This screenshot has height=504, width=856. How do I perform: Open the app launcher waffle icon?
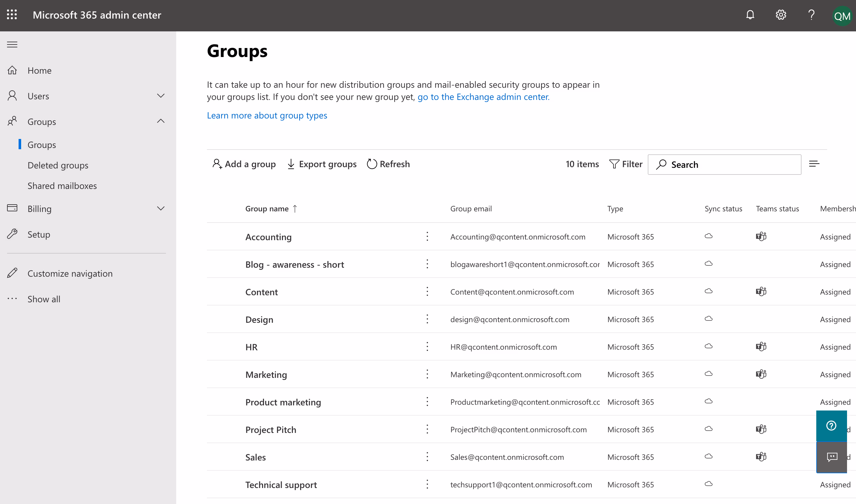(12, 15)
